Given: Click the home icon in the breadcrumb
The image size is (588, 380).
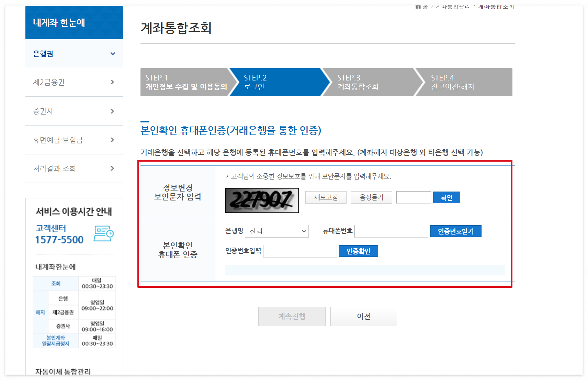Looking at the screenshot, I should (x=418, y=6).
